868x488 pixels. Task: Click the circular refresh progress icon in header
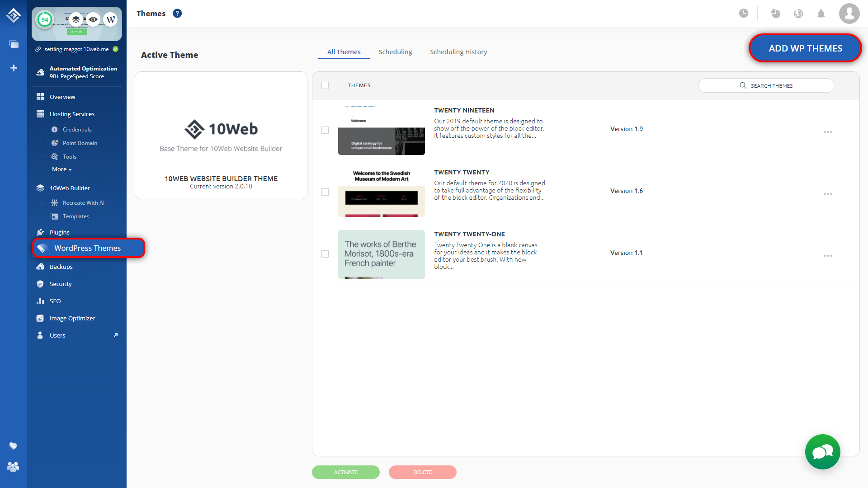[x=798, y=14]
